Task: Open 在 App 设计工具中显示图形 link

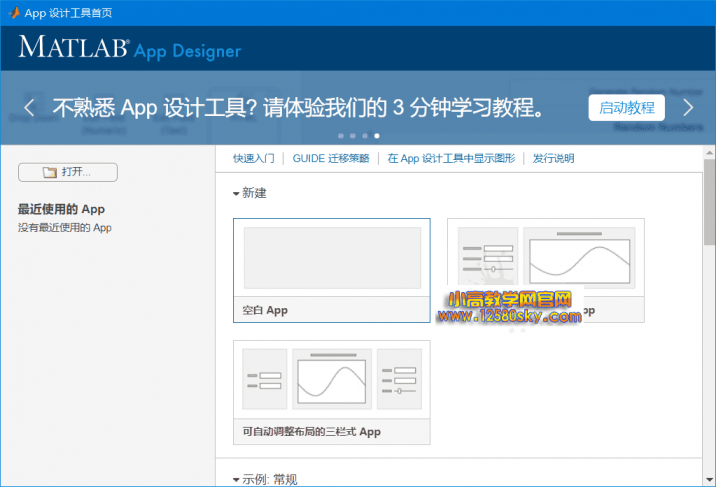Action: (451, 158)
